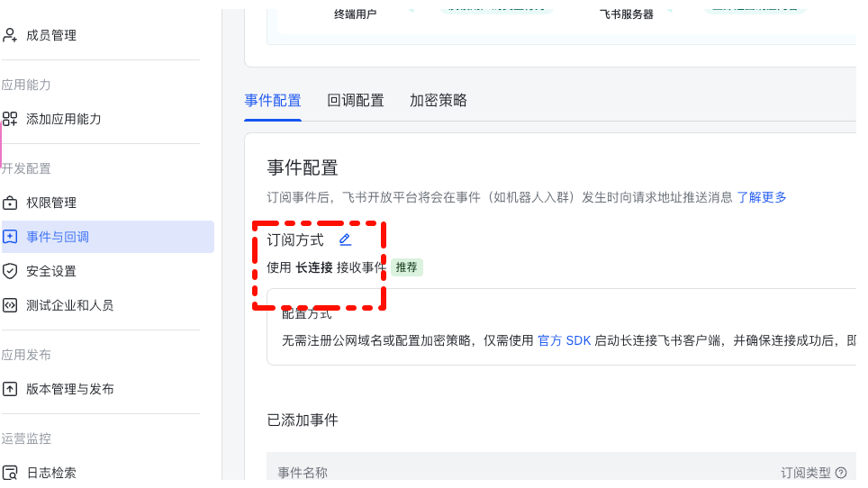Open the 了解更多 link
868x488 pixels.
761,197
